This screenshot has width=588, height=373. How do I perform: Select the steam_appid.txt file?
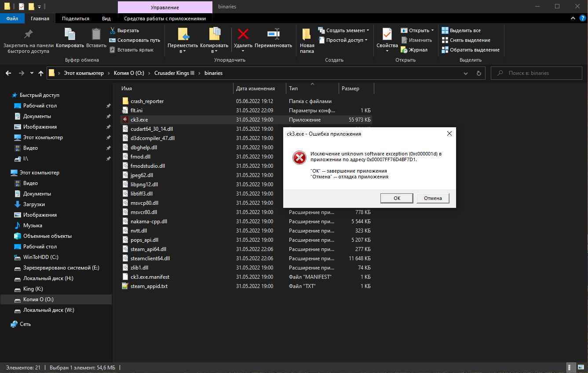pyautogui.click(x=149, y=286)
